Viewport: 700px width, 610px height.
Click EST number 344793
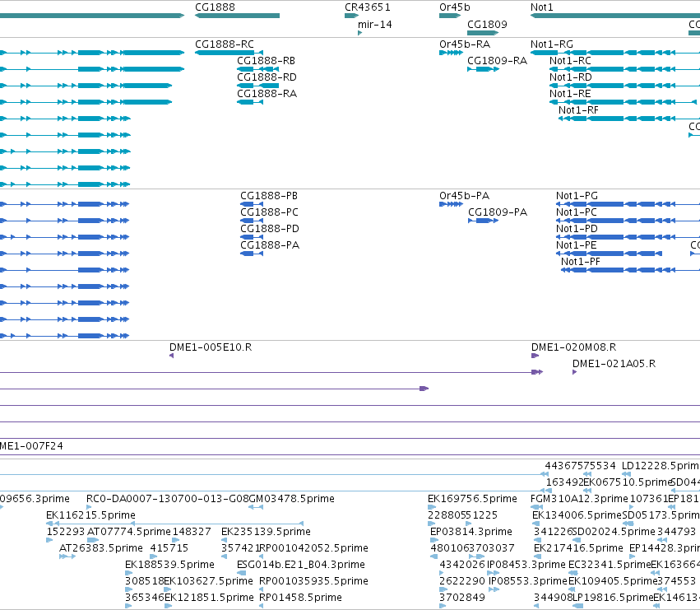676,532
